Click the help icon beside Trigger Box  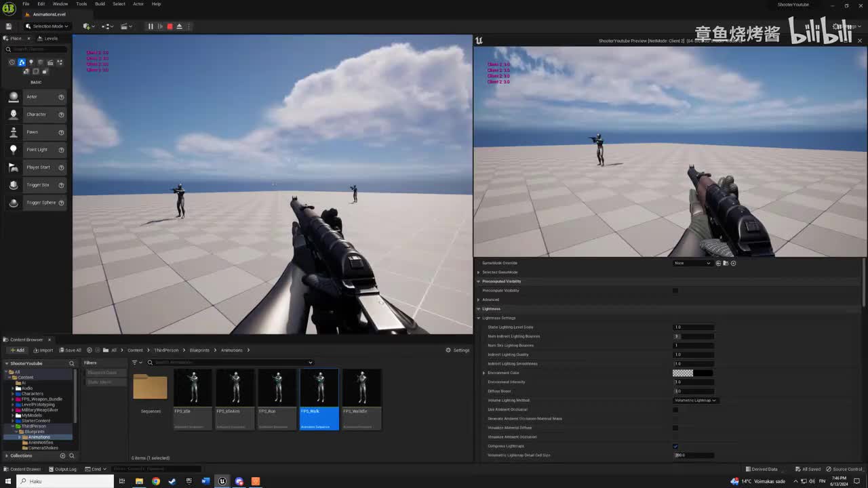(x=61, y=185)
